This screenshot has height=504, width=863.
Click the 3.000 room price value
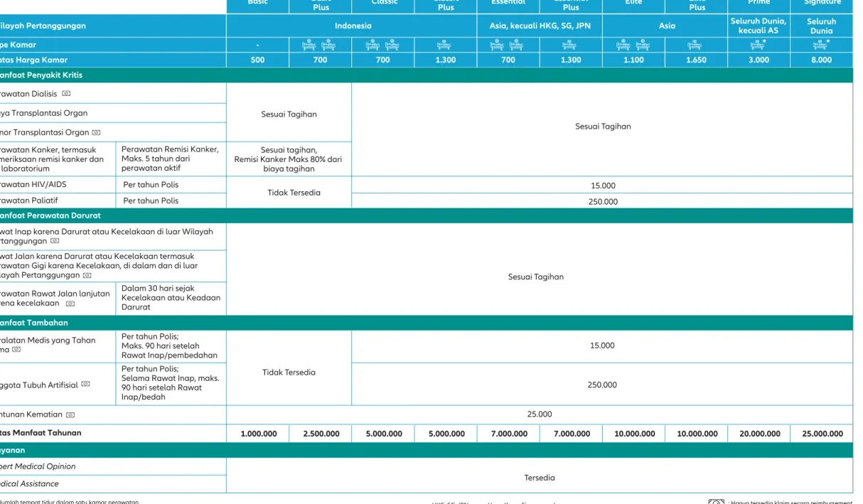click(x=759, y=60)
